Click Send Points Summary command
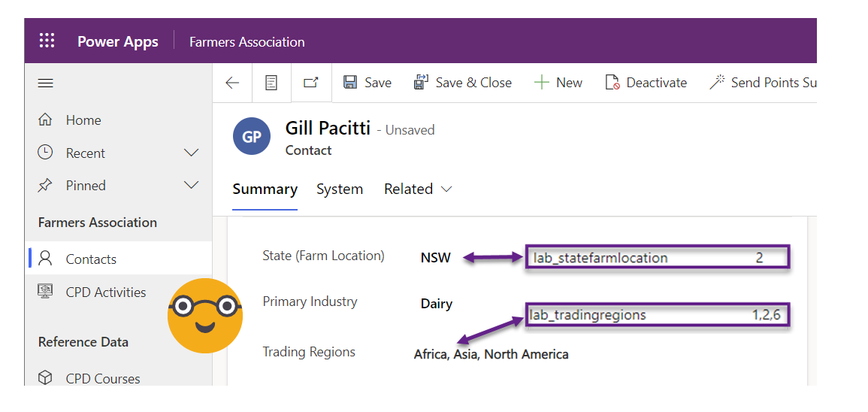The height and width of the screenshot is (412, 868). 763,83
